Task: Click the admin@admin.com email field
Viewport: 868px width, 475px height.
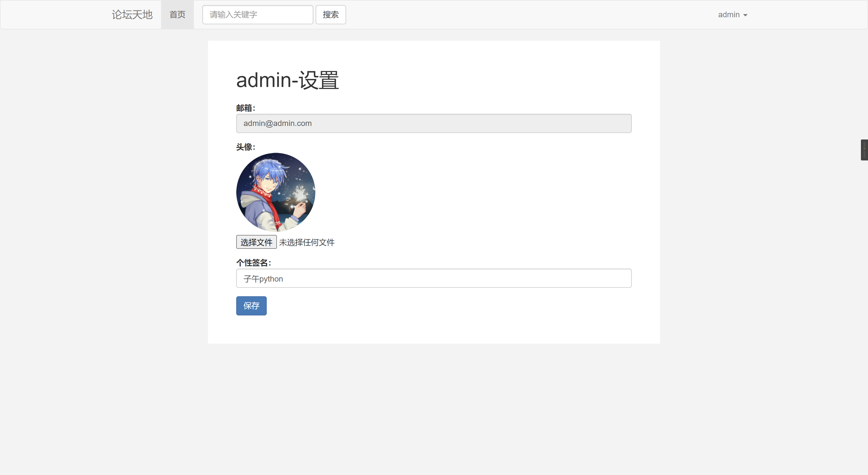Action: [434, 123]
